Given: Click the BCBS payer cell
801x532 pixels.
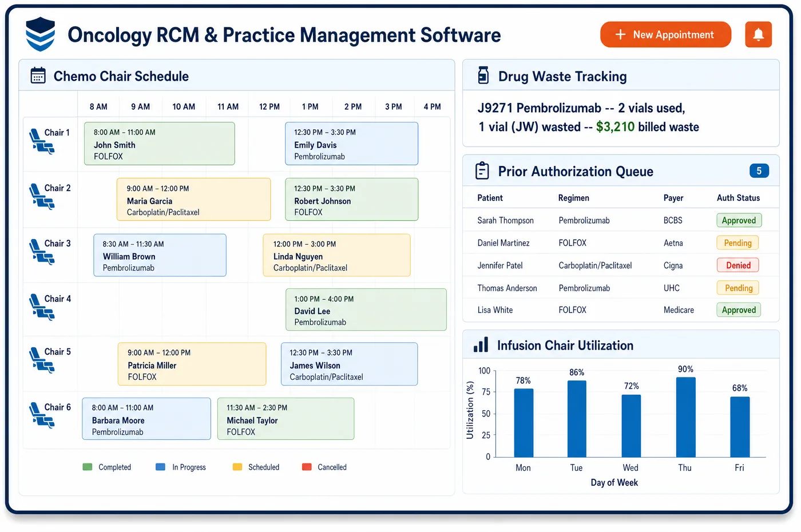Looking at the screenshot, I should click(673, 220).
